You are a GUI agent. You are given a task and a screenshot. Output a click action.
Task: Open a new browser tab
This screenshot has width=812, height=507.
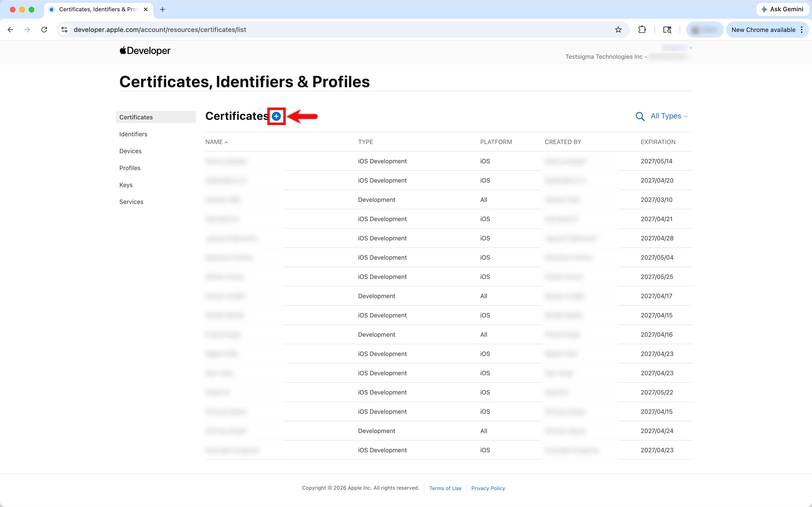[x=163, y=9]
